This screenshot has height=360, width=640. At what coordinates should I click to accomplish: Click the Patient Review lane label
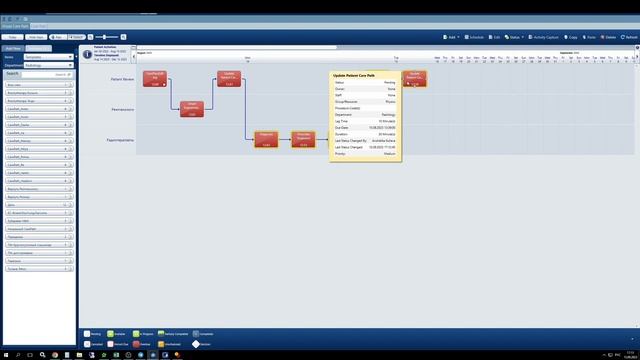(122, 79)
